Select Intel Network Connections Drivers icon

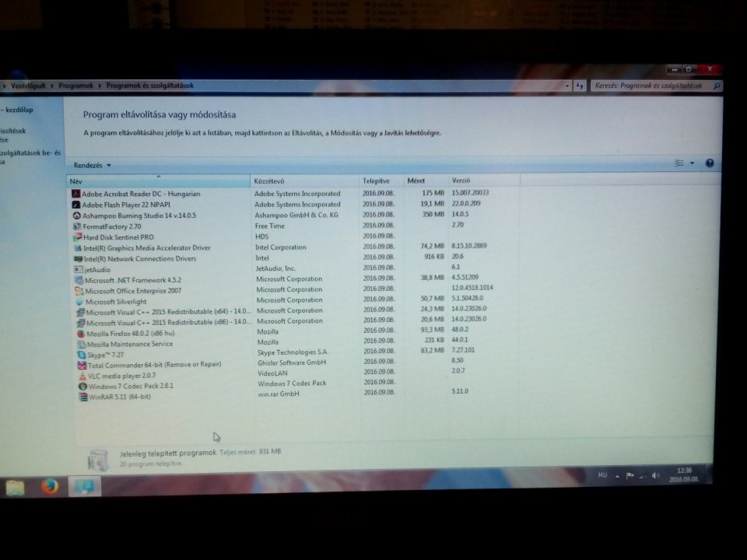[x=78, y=258]
